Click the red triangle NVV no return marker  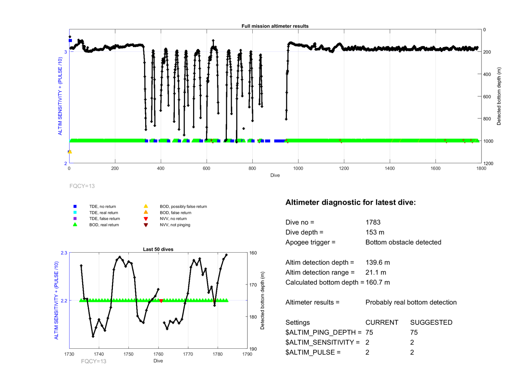146,219
